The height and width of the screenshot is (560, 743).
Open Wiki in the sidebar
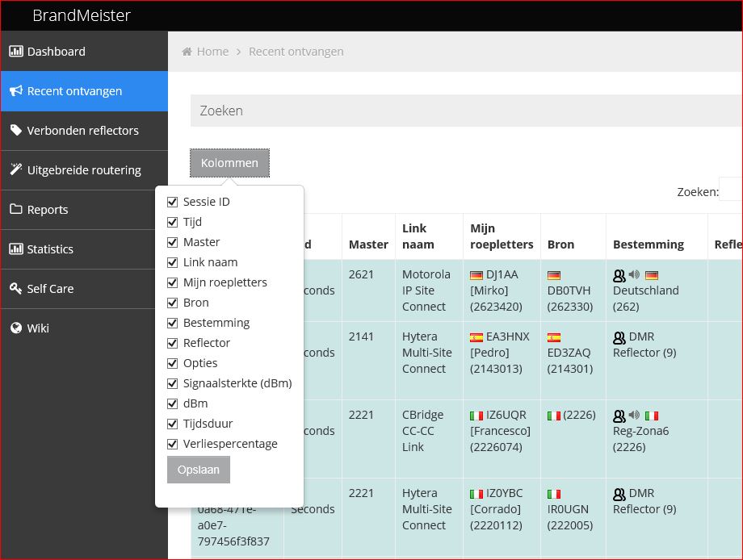(x=78, y=328)
